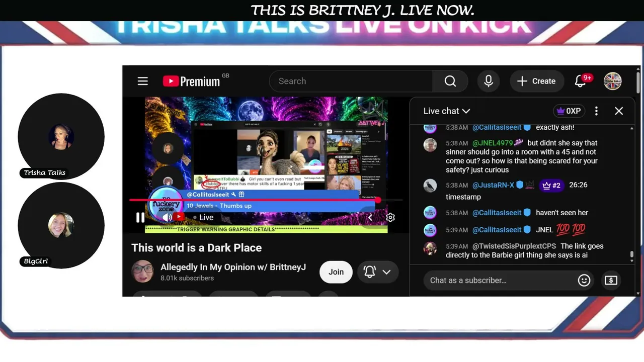
Task: Click the red video progress bar
Action: click(254, 200)
